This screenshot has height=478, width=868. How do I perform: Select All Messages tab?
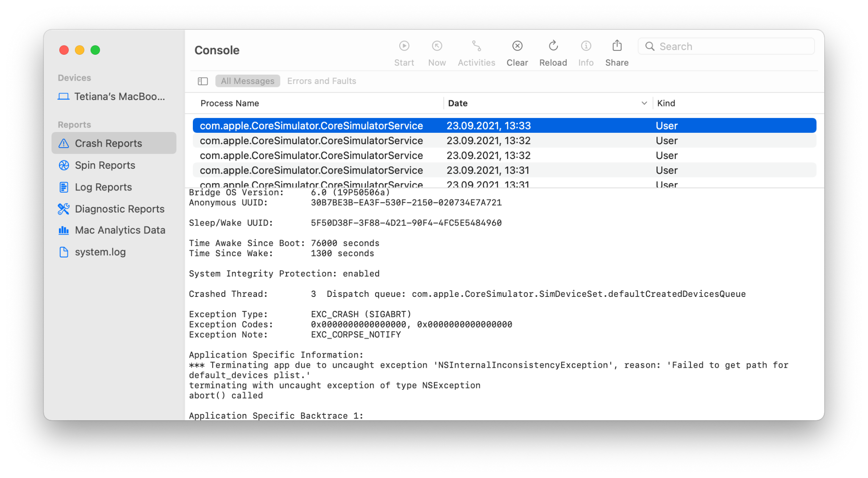tap(247, 81)
